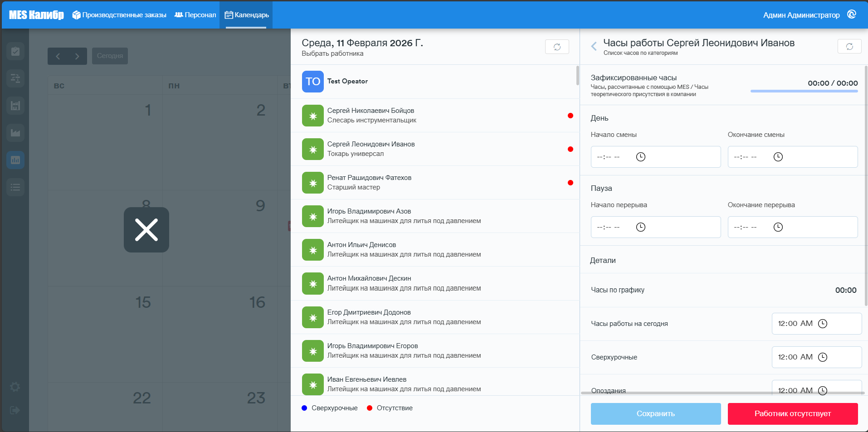This screenshot has width=868, height=432.
Task: Click the Часы работы на сегодня time field
Action: pos(817,324)
